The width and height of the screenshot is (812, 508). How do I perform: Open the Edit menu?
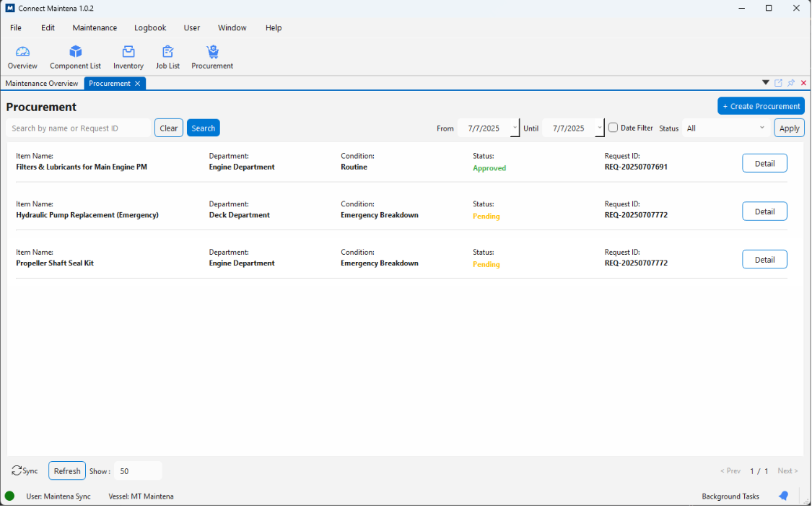[48, 28]
